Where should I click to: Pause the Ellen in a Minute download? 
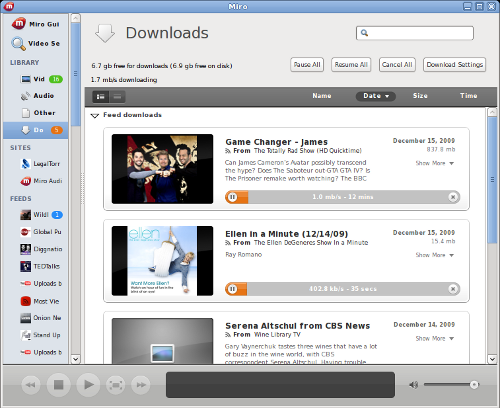point(232,289)
